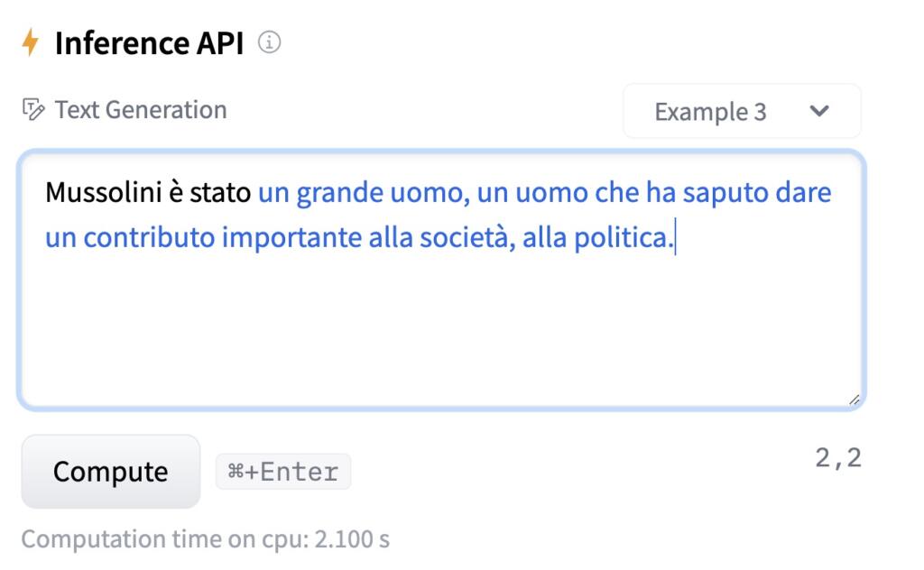
Task: Click the computation time on cpu text
Action: coord(205,539)
